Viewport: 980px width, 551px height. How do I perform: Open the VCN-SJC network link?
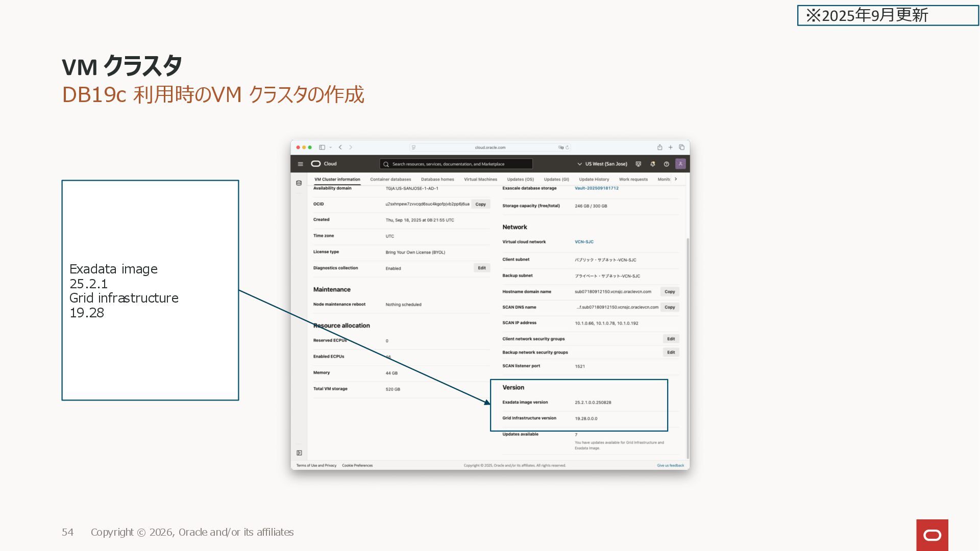tap(584, 242)
